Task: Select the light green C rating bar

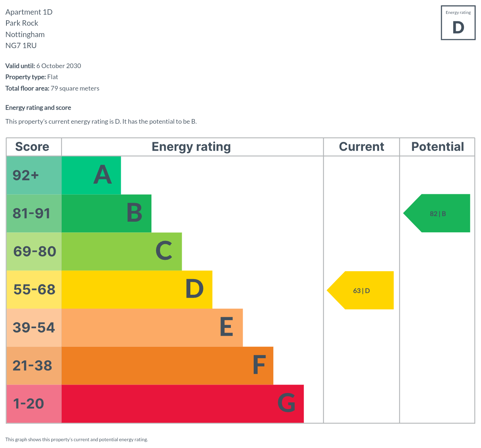Action: point(121,252)
